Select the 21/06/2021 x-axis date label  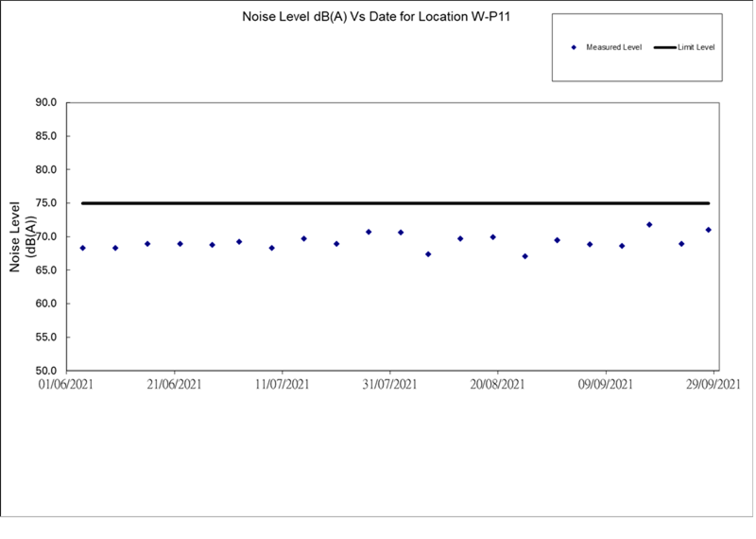[x=174, y=385]
